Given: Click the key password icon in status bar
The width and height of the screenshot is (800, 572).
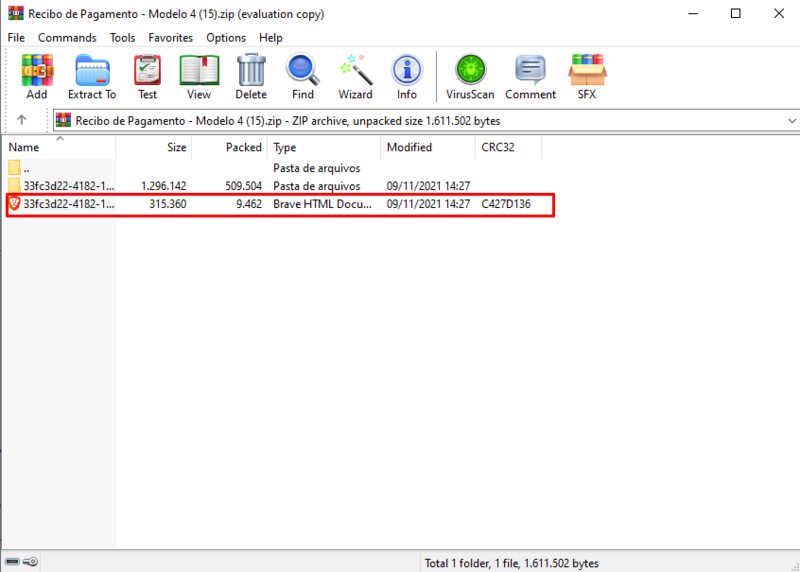Looking at the screenshot, I should pyautogui.click(x=31, y=562).
